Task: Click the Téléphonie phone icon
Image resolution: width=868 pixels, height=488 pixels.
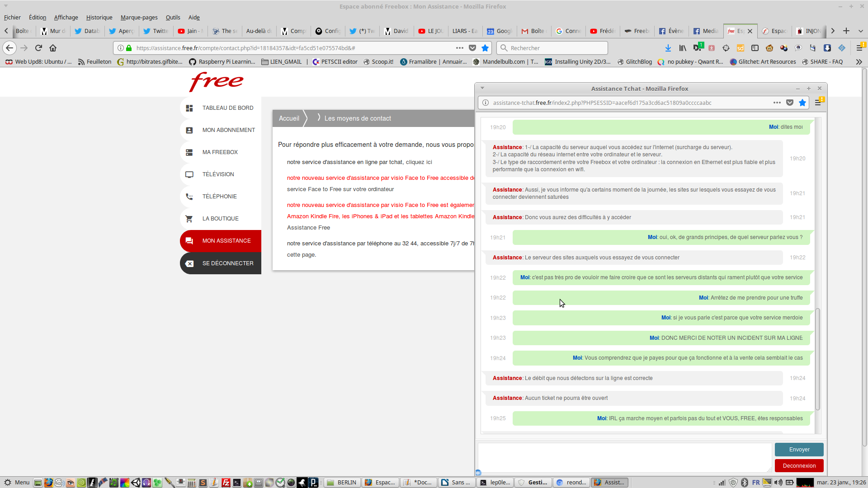Action: click(x=189, y=197)
